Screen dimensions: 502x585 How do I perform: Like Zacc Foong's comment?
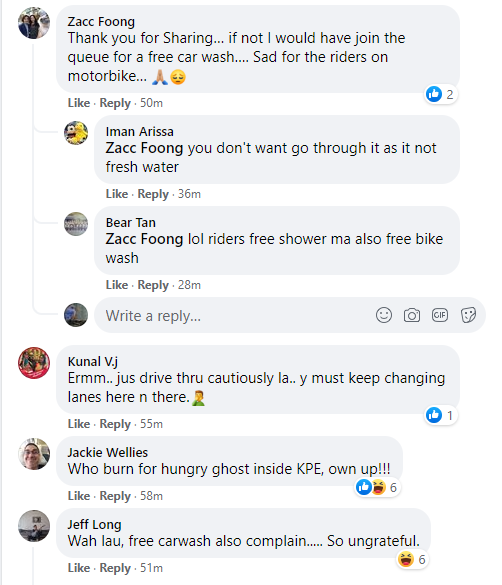[79, 103]
